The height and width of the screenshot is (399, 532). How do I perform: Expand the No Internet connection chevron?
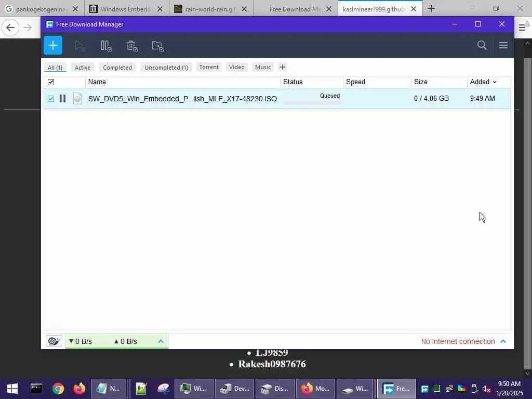[503, 341]
